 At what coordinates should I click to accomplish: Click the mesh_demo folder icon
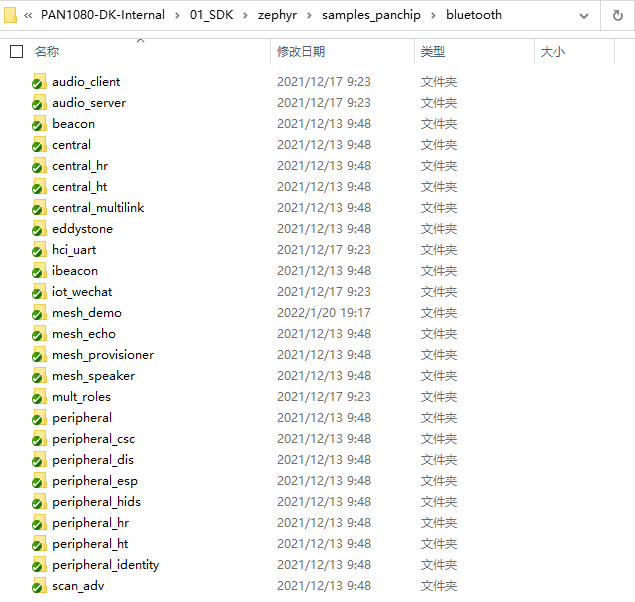tap(39, 313)
